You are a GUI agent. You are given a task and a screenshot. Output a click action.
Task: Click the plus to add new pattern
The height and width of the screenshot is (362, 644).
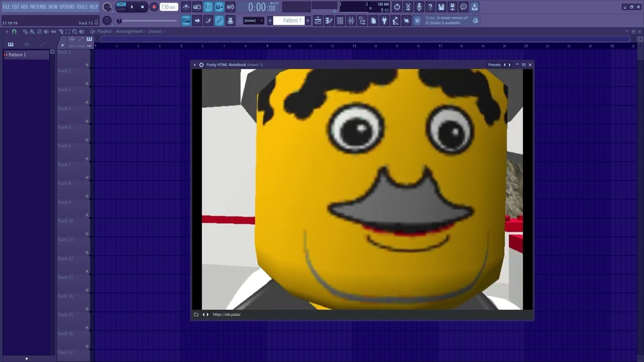point(307,21)
